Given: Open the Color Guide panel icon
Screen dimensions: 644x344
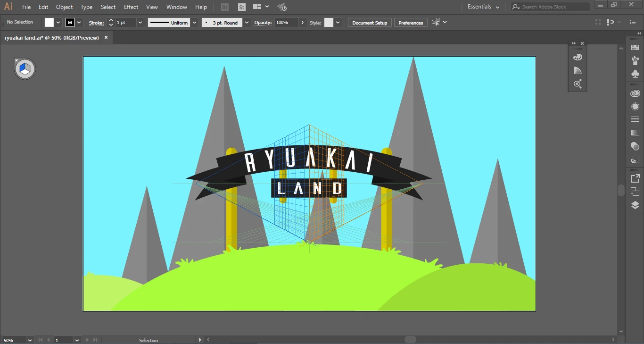Looking at the screenshot, I should [578, 71].
